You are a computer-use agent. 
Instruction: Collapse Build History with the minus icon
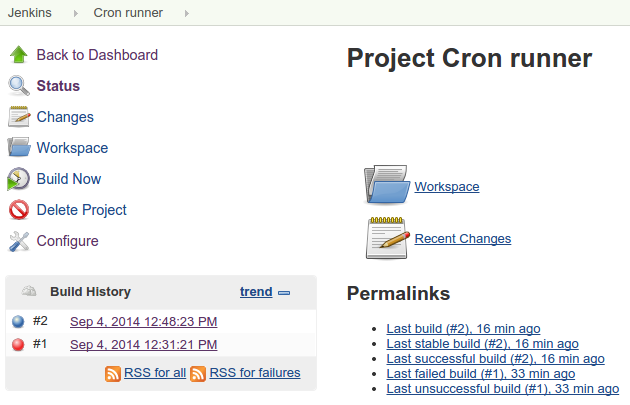[284, 293]
